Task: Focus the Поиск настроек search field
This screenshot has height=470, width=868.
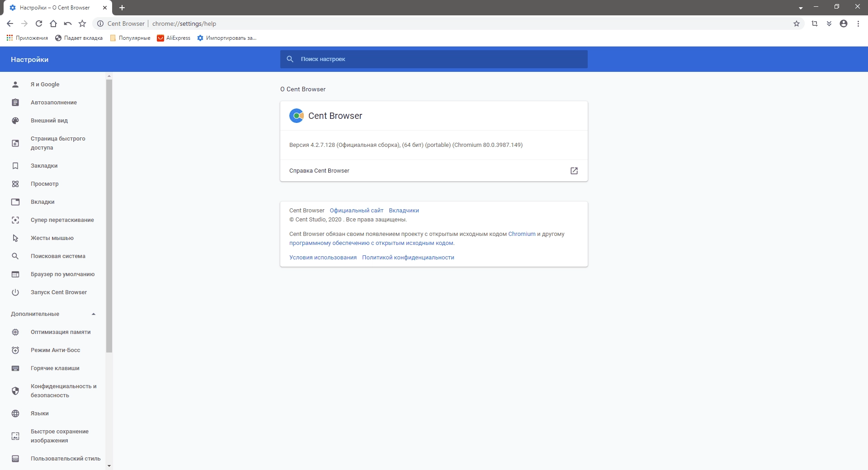Action: point(434,59)
